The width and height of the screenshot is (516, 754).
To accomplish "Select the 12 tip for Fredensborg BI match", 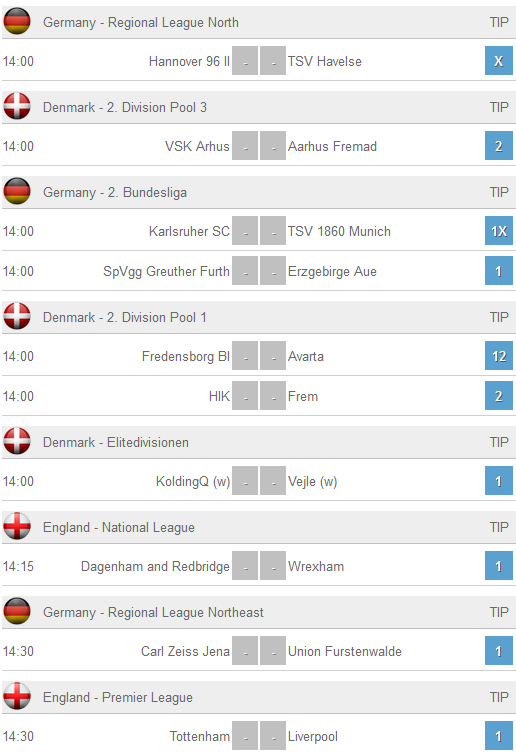I will pyautogui.click(x=499, y=356).
